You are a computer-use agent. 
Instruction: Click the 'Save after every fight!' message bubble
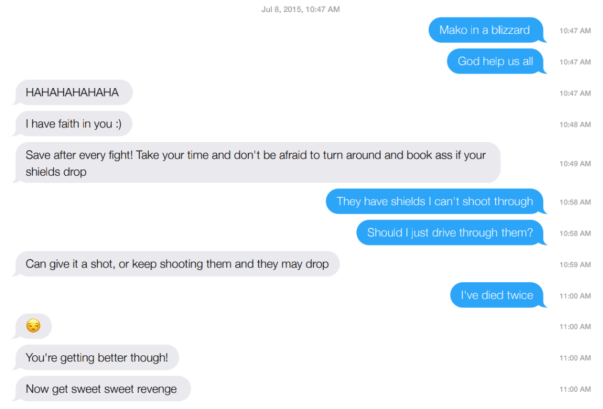point(257,163)
